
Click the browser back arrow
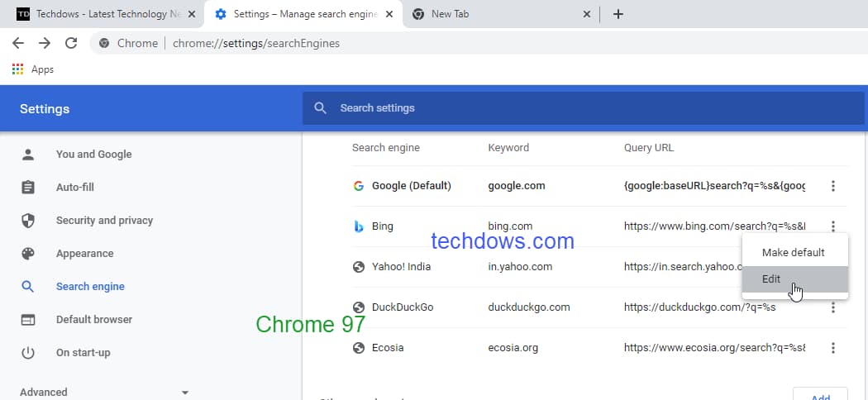click(18, 43)
